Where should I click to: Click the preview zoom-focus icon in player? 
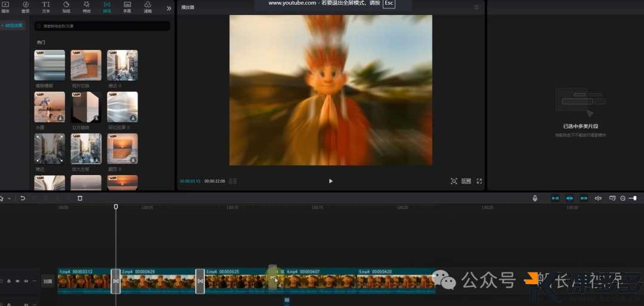pyautogui.click(x=454, y=181)
